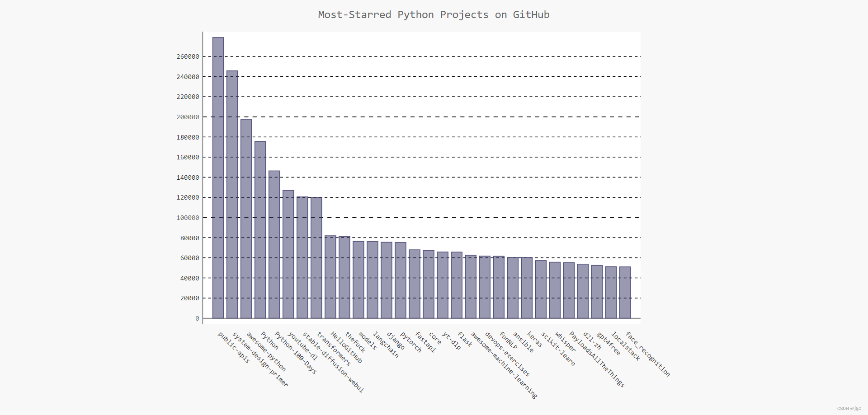
Task: Click the 200000 y-axis label
Action: point(188,117)
